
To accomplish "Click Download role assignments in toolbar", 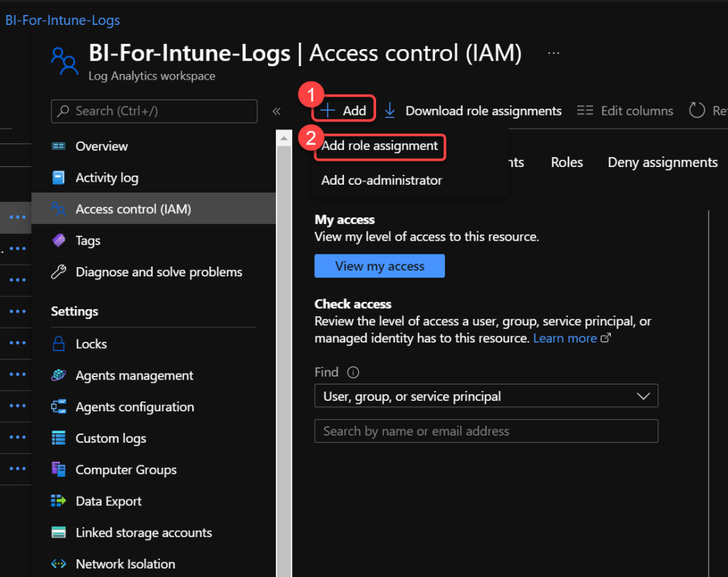I will tap(473, 111).
